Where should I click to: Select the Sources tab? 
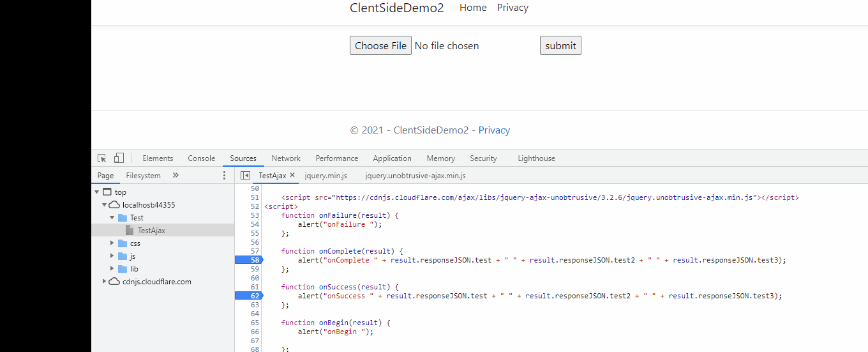pyautogui.click(x=243, y=158)
